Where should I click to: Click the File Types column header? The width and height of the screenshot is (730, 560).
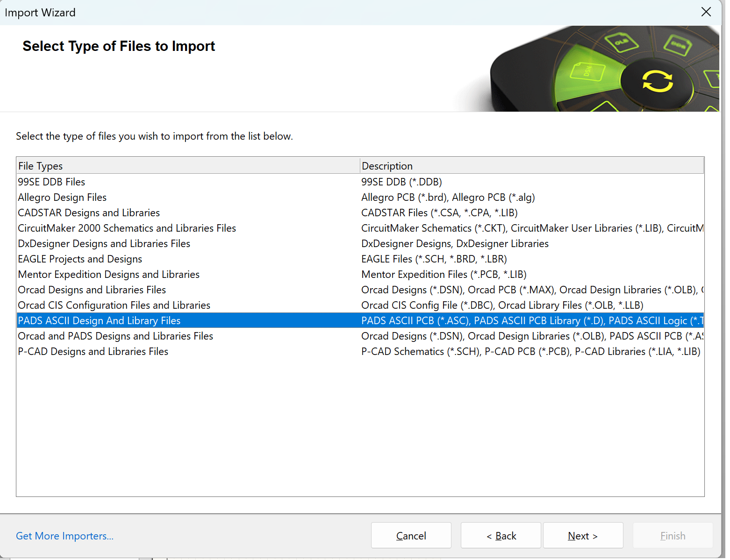187,166
